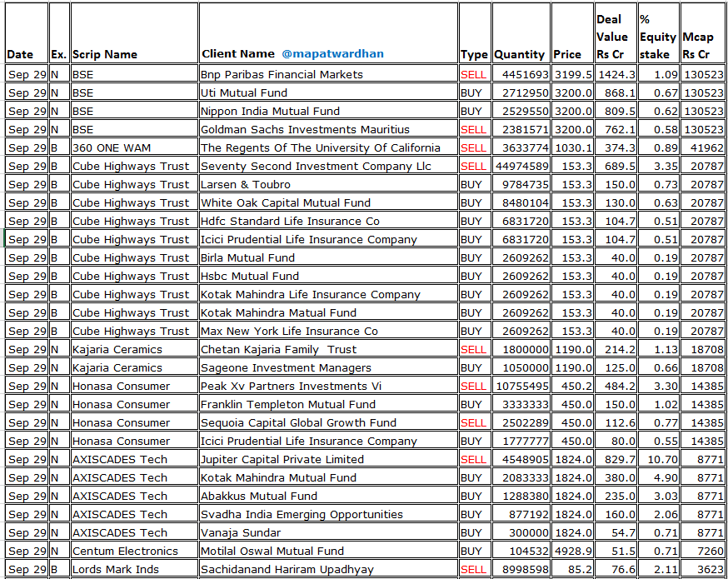
Task: Select the "Nippon India Mutual Fund" cell
Action: pyautogui.click(x=328, y=111)
